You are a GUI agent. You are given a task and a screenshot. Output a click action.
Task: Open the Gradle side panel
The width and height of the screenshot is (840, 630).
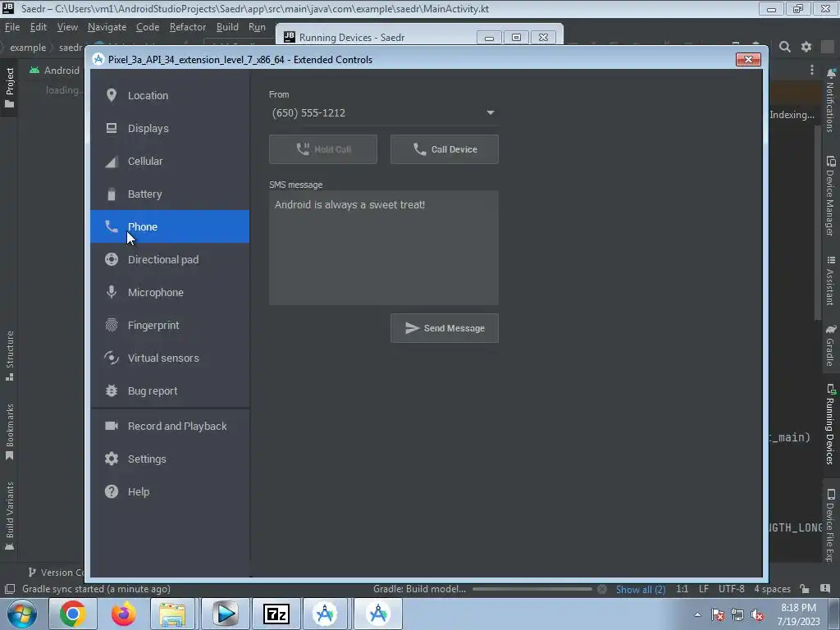[x=830, y=345]
